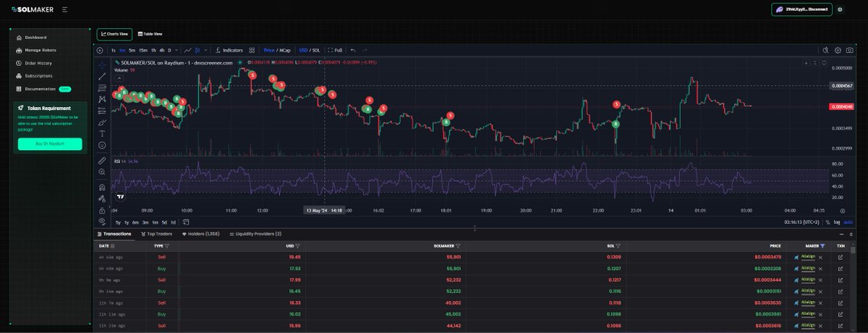The image size is (868, 333).
Task: Select the 5m timeframe
Action: coord(132,51)
